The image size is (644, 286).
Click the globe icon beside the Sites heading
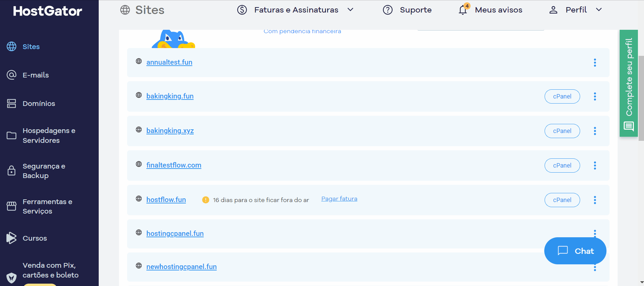[125, 10]
